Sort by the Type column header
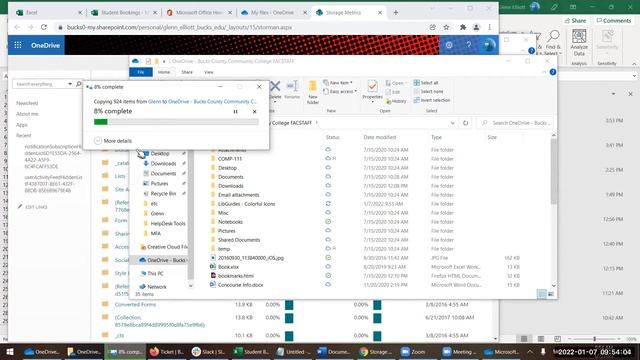This screenshot has width=640, height=360. tap(436, 137)
